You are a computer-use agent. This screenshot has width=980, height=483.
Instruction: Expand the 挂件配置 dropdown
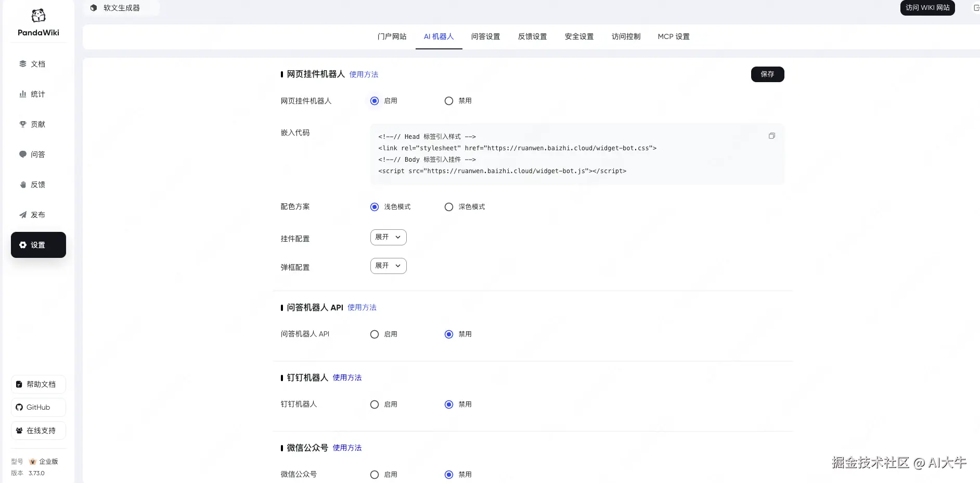389,237
